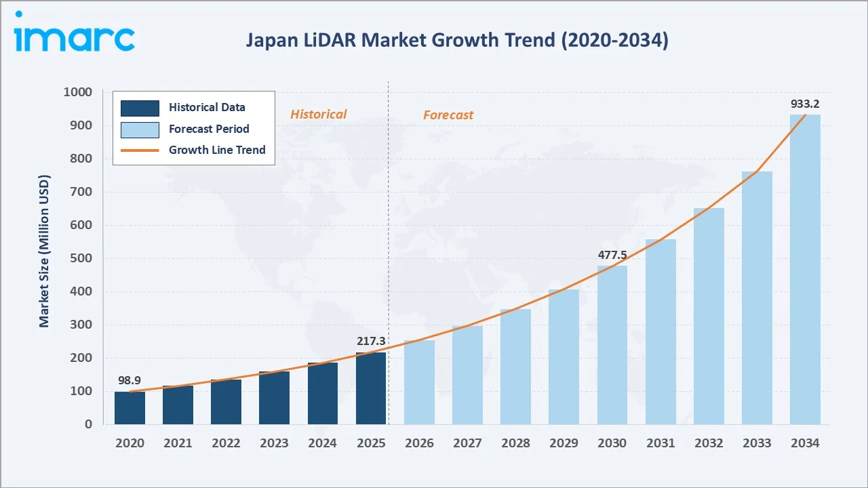Click the x-axis label 2024
The height and width of the screenshot is (488, 868).
pyautogui.click(x=323, y=443)
